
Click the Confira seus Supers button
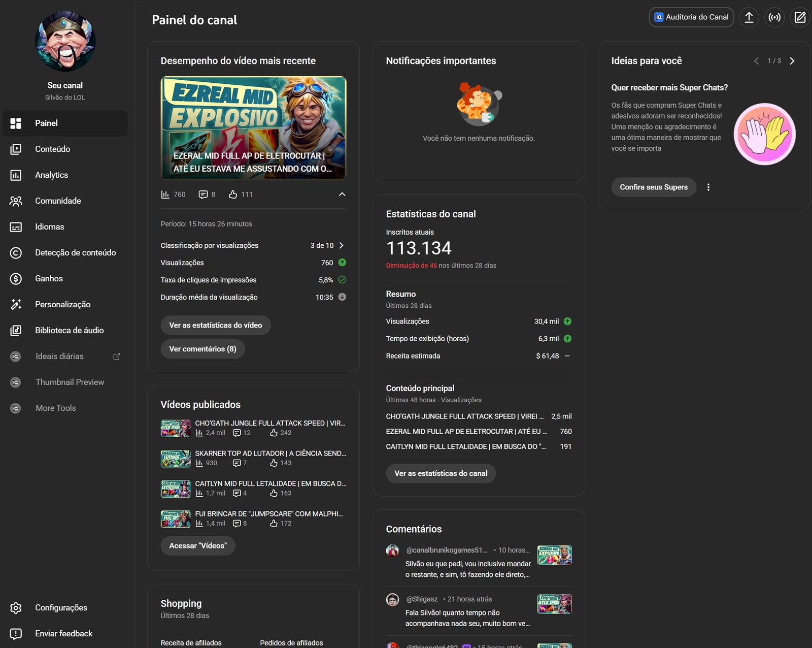coord(654,187)
